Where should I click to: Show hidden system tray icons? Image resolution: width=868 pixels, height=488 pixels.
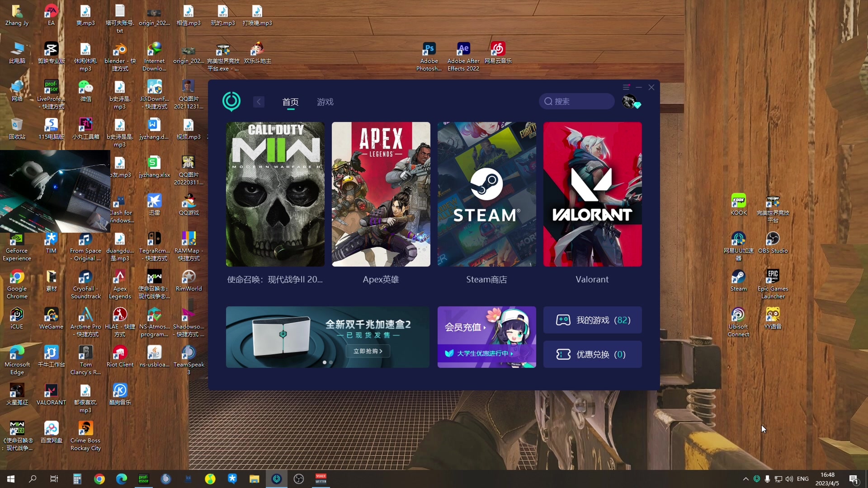[745, 479]
